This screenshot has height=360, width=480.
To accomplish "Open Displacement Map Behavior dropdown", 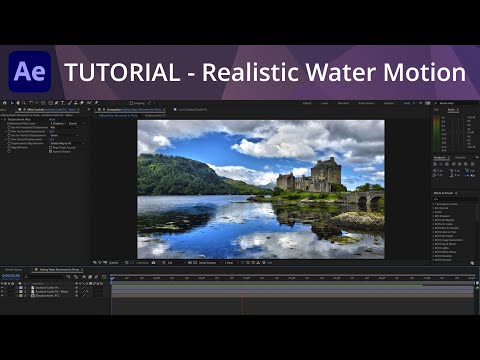I will [67, 143].
